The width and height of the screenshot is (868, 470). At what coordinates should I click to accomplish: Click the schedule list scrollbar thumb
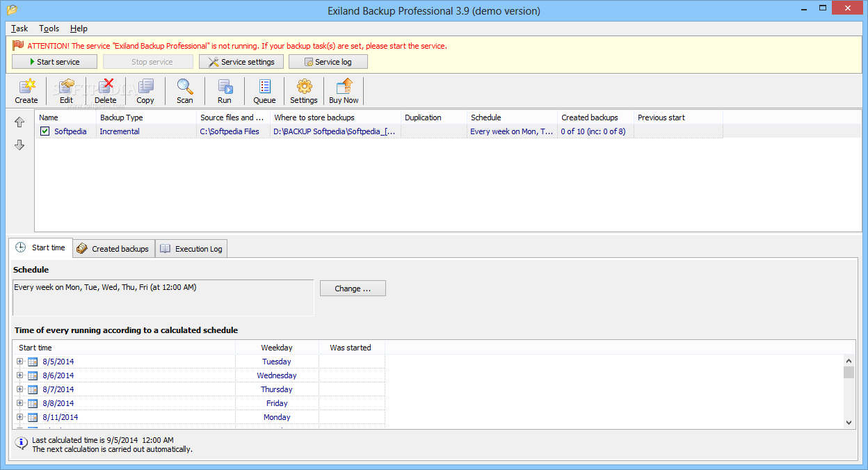849,373
